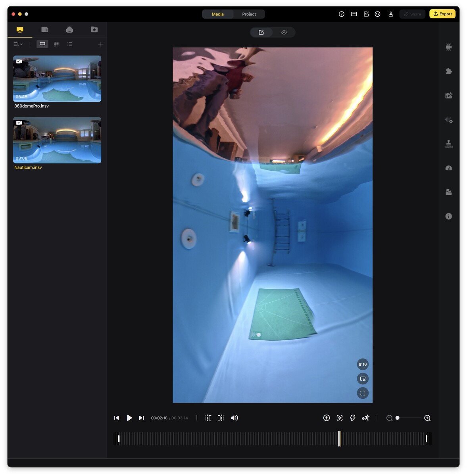Click the audio adjustment icon in right sidebar
This screenshot has height=476, width=467.
[x=449, y=119]
